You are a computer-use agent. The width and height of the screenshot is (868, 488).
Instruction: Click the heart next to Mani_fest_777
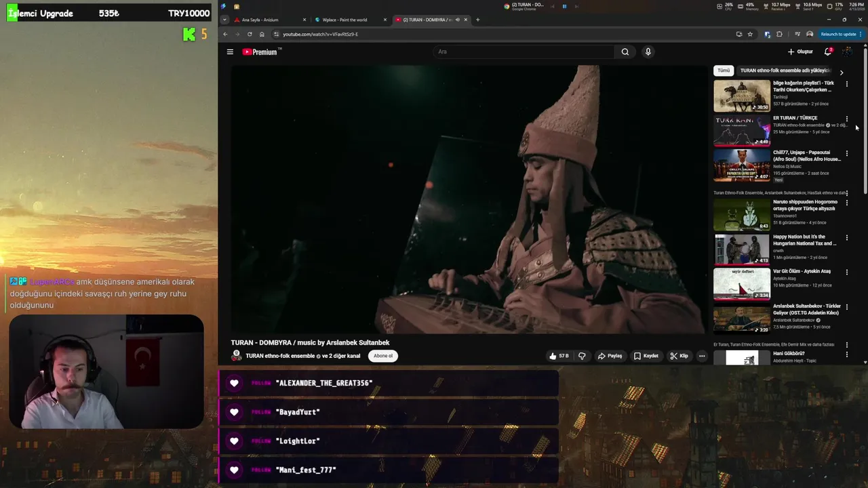click(x=234, y=470)
